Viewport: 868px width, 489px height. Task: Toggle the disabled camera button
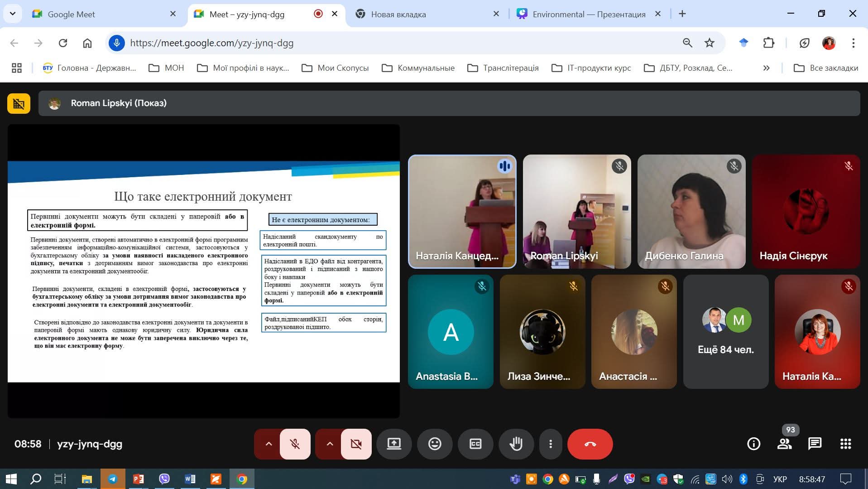(356, 444)
